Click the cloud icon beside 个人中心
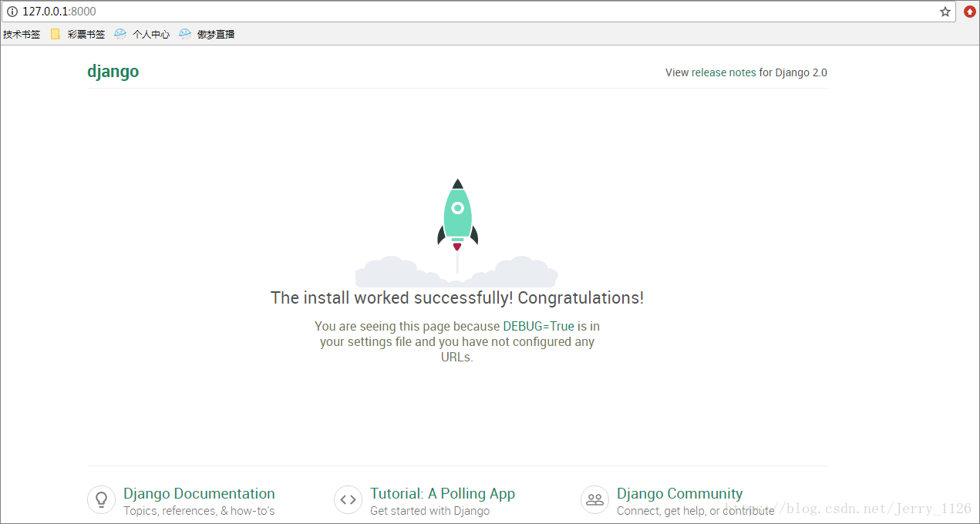Image resolution: width=980 pixels, height=524 pixels. (x=120, y=34)
